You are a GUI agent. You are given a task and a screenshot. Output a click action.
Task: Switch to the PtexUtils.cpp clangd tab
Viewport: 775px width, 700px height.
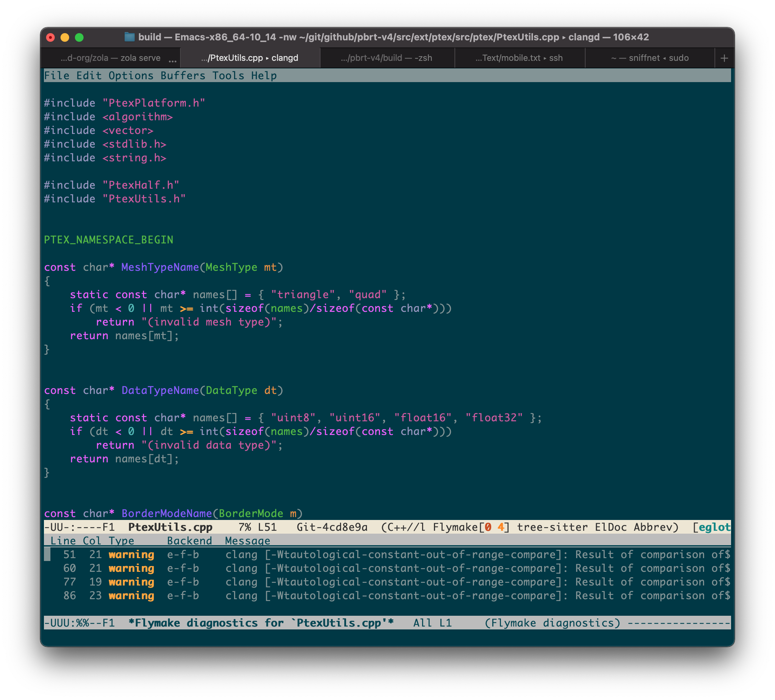click(250, 58)
